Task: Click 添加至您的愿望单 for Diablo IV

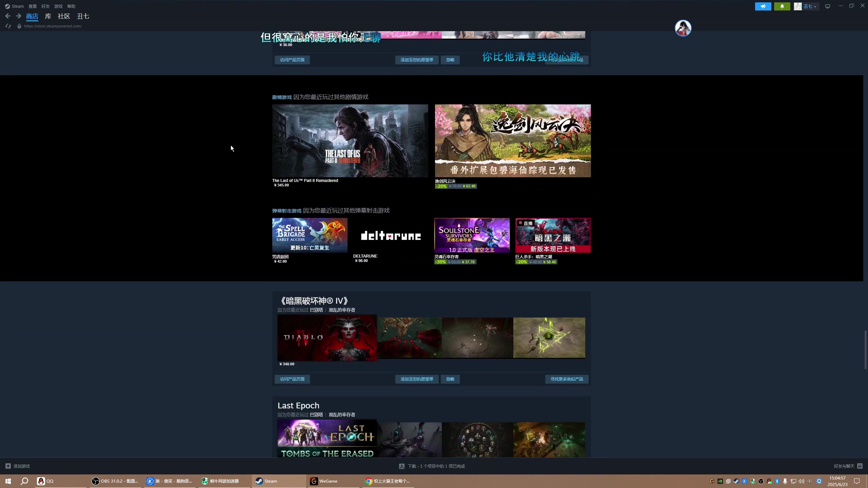Action: (417, 379)
